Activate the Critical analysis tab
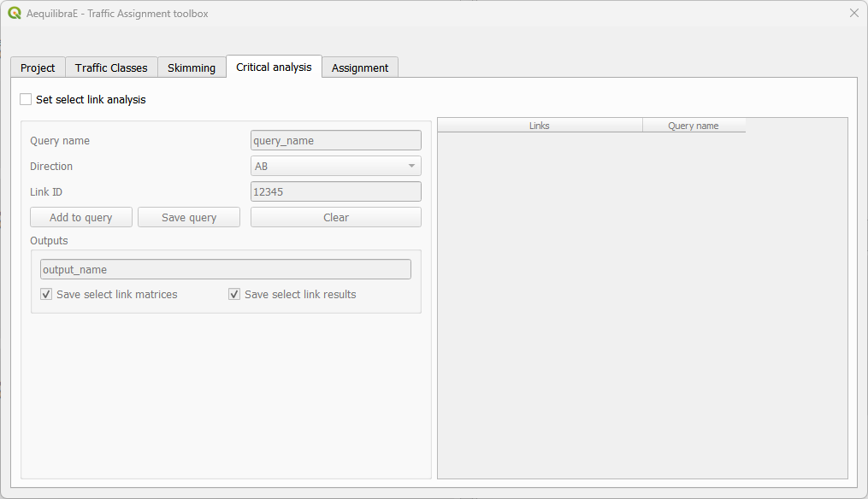The image size is (868, 499). [274, 66]
